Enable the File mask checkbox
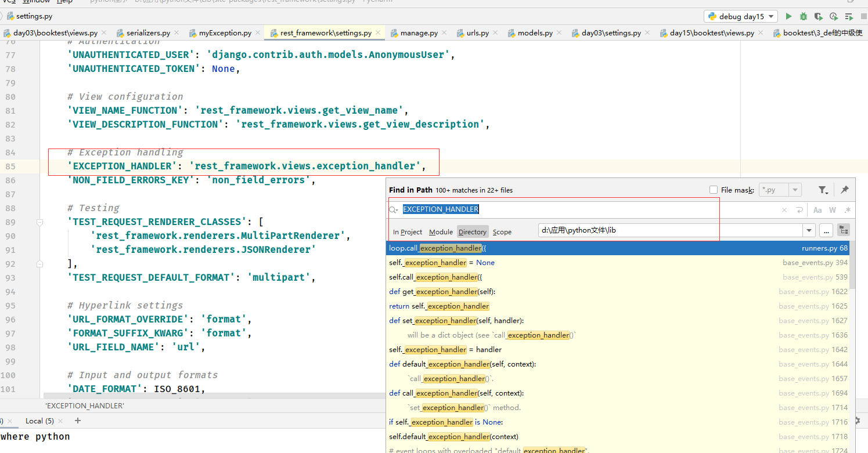 (x=714, y=190)
